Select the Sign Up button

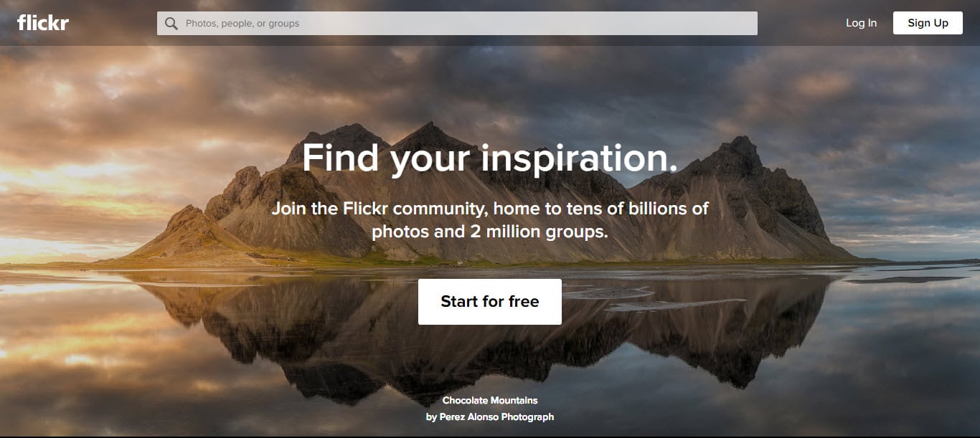click(928, 23)
